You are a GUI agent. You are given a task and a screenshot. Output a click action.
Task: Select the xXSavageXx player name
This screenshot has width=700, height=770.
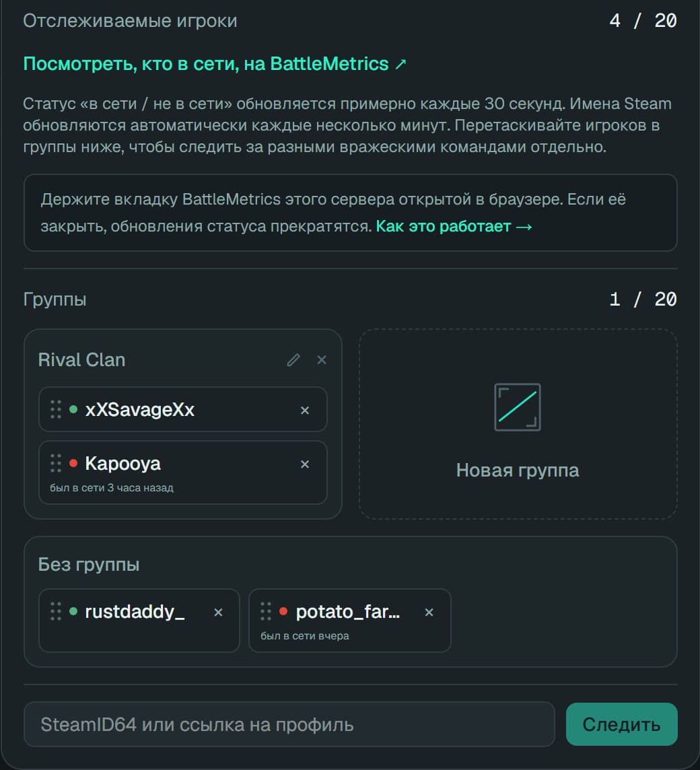click(140, 409)
